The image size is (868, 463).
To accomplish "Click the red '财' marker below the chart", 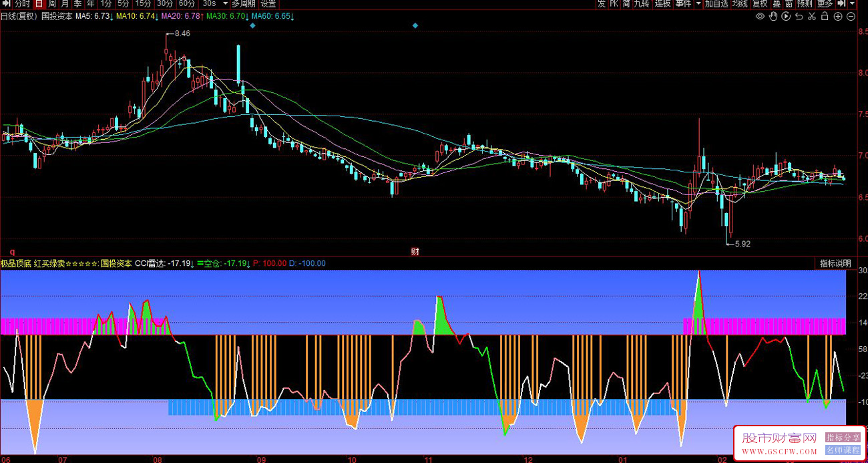I will [x=415, y=252].
